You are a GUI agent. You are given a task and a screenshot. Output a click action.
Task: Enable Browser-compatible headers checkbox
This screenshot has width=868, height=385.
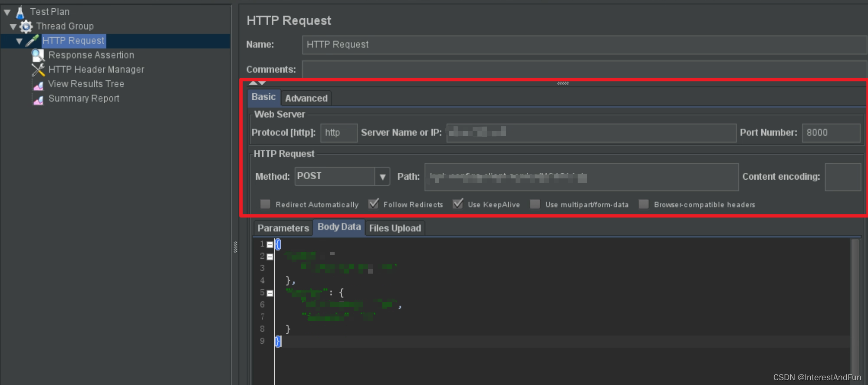644,204
